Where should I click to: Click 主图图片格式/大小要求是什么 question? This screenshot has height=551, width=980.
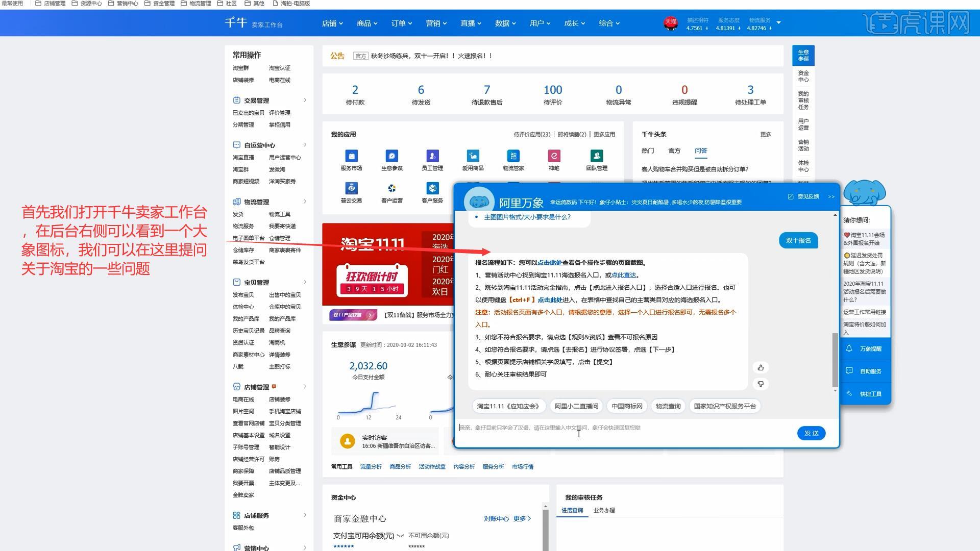527,217
